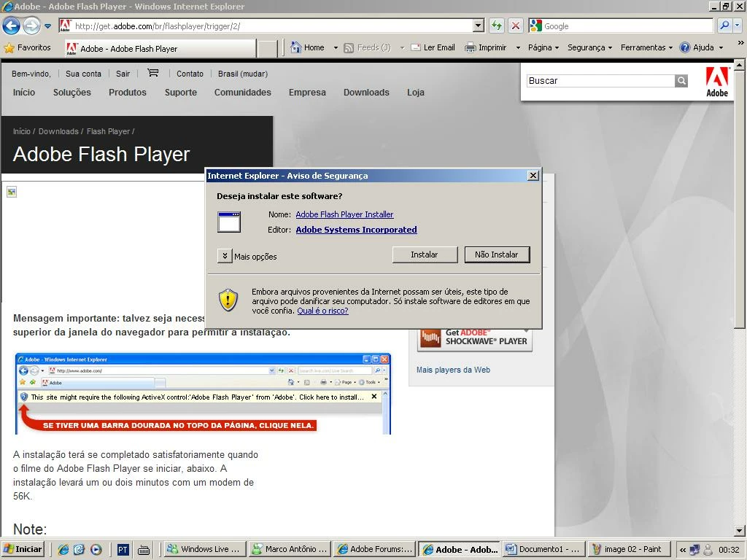Viewport: 747px width, 560px height.
Task: Open the Ajuda help menu
Action: pos(701,47)
